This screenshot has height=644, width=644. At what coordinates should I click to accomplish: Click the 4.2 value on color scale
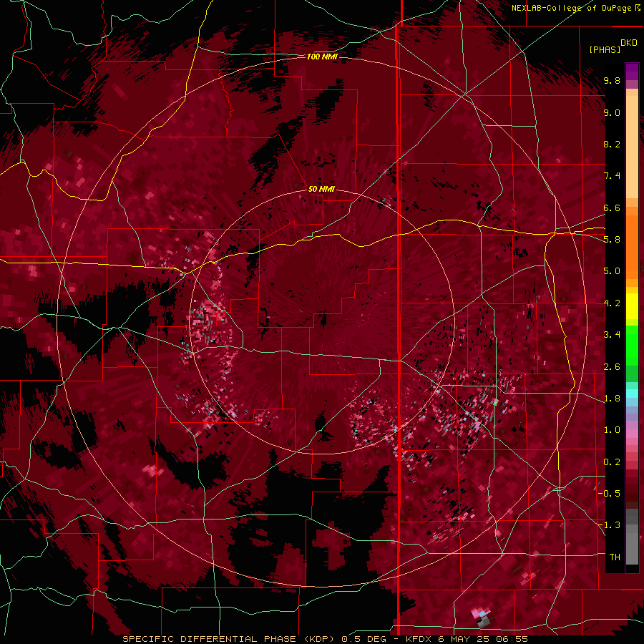click(612, 303)
